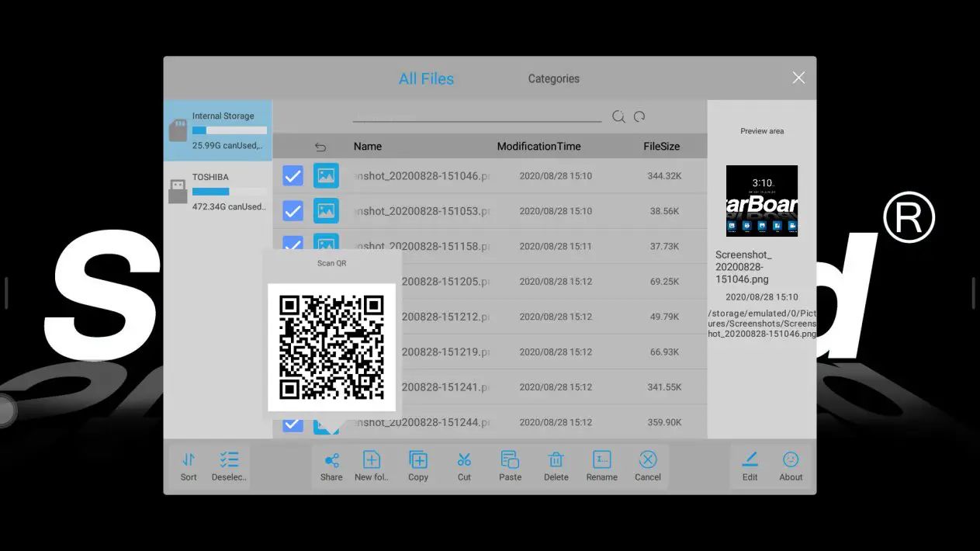Click the Internal Storage usage bar
The image size is (980, 551).
click(230, 130)
